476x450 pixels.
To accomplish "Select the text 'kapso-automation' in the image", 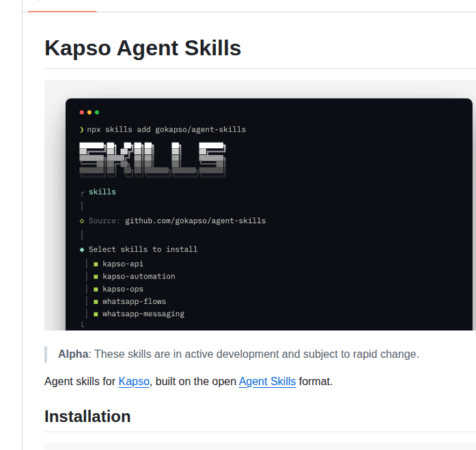I will pyautogui.click(x=139, y=277).
